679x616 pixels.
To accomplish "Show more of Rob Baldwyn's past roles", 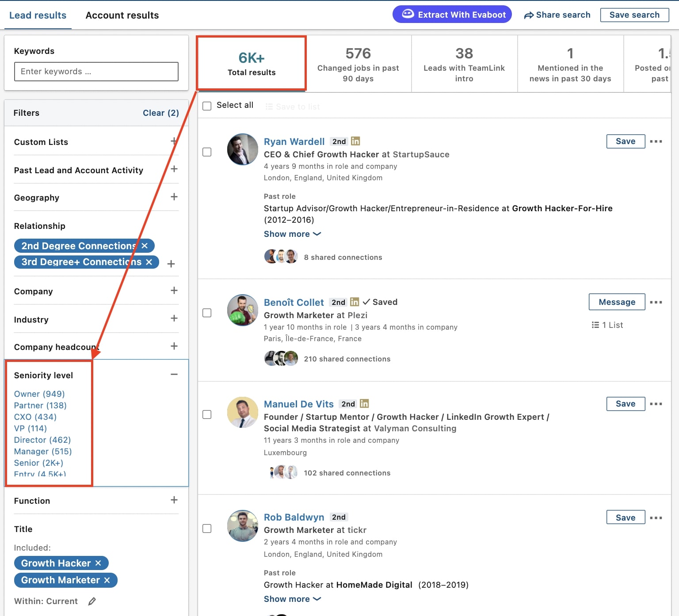I will tap(292, 599).
